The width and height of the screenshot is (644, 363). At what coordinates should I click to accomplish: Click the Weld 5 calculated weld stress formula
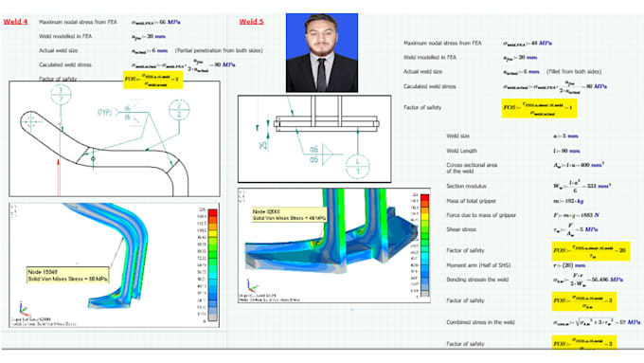555,87
